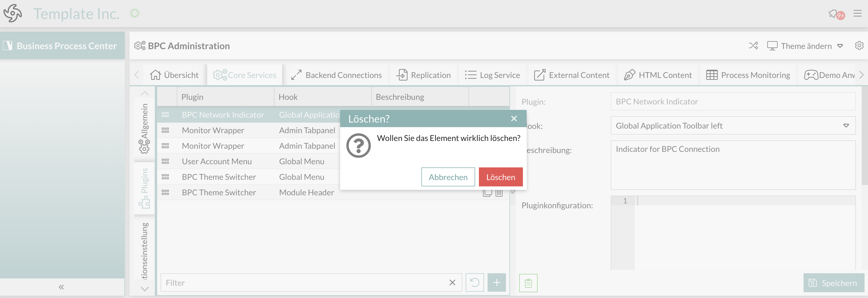Click the shuffle icon next to Theme ändern
868x298 pixels.
[x=753, y=45]
